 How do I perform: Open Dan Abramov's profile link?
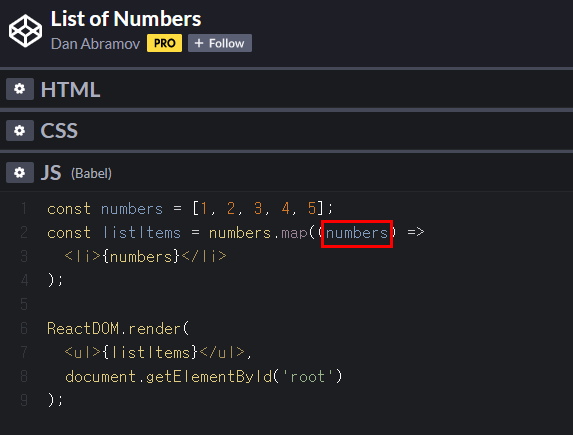(x=95, y=44)
